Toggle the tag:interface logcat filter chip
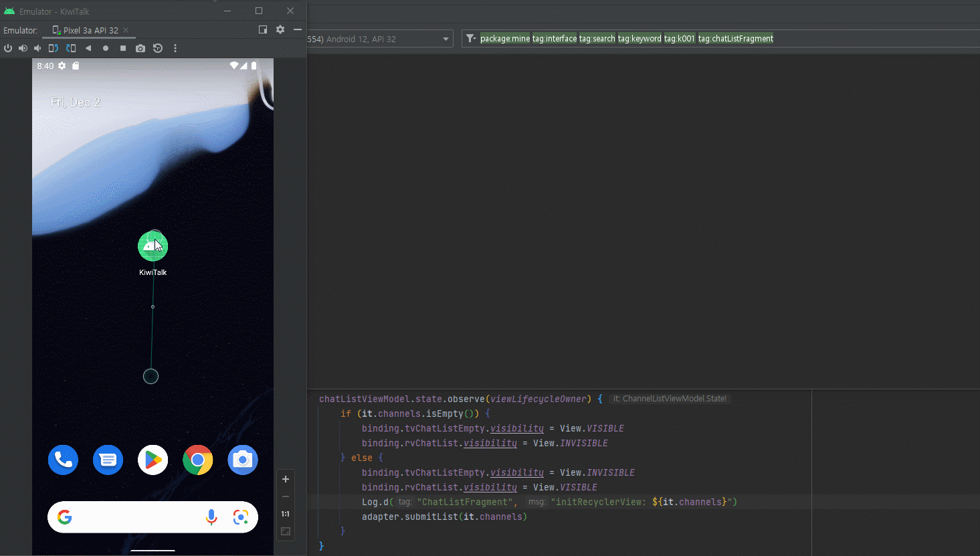 pyautogui.click(x=554, y=38)
